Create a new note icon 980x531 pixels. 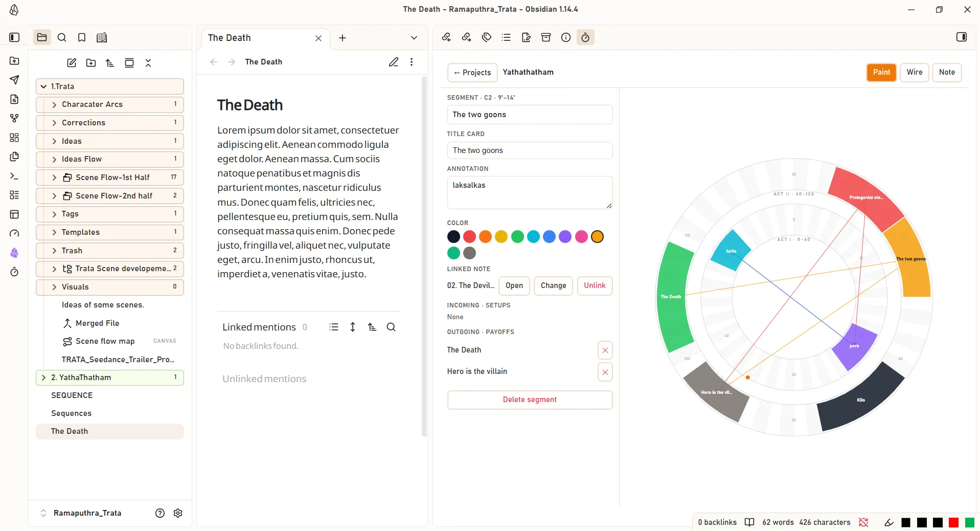72,63
